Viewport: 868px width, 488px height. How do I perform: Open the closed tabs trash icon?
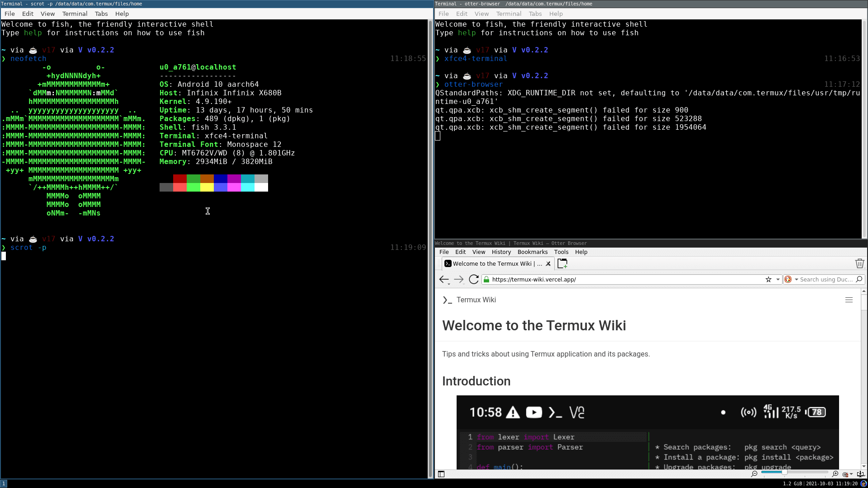tap(859, 263)
